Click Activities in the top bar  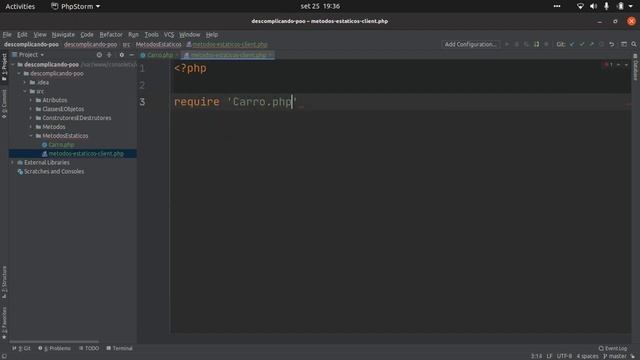(20, 6)
